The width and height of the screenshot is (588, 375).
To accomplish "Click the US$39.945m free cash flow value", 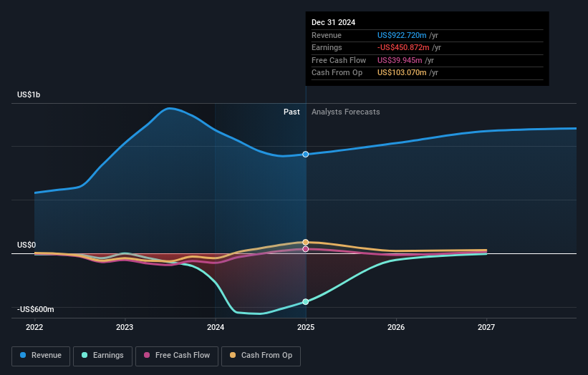I will (x=400, y=60).
